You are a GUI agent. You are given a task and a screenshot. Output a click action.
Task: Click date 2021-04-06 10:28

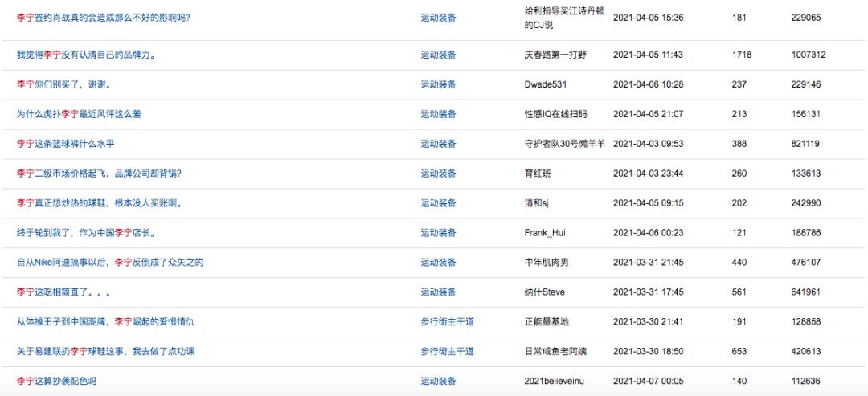[649, 84]
